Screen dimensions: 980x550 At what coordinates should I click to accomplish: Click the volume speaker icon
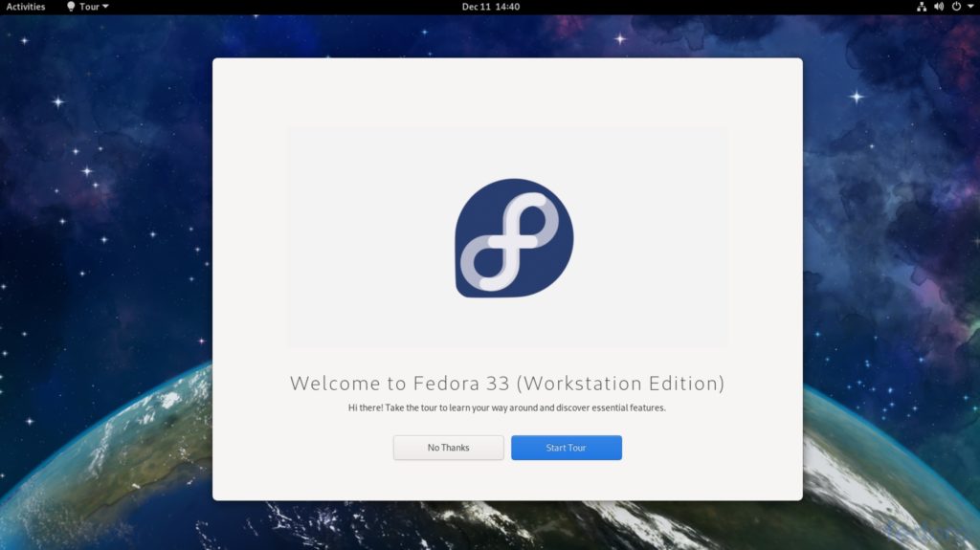[x=939, y=7]
